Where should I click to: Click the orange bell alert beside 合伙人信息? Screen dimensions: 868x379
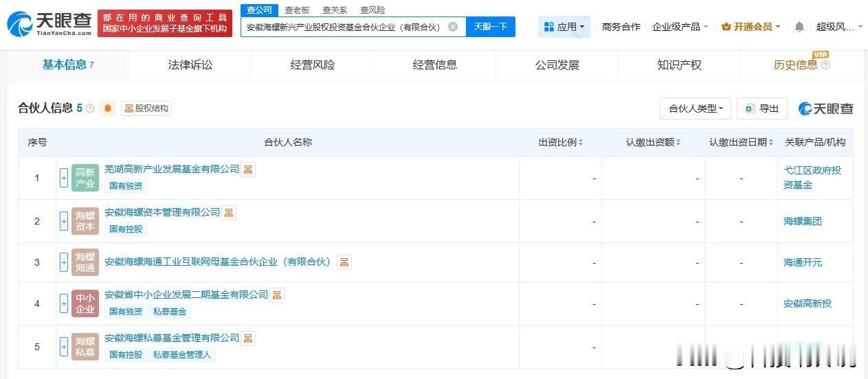(108, 108)
